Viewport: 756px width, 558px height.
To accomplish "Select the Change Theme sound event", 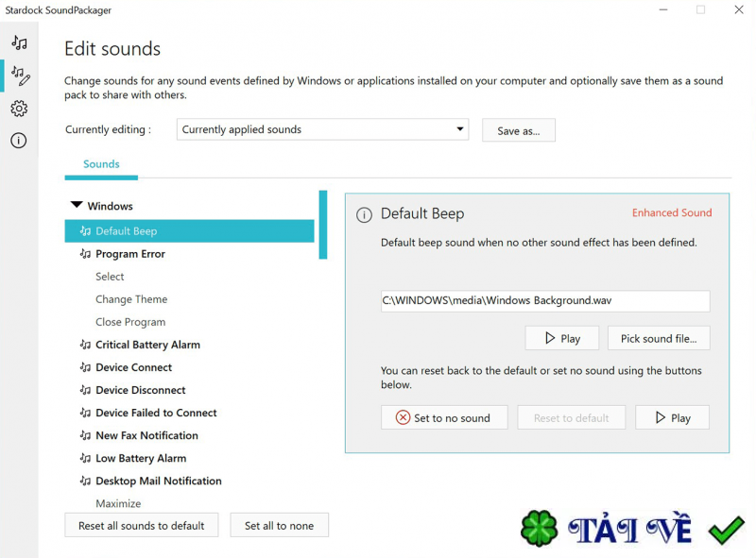I will (131, 299).
